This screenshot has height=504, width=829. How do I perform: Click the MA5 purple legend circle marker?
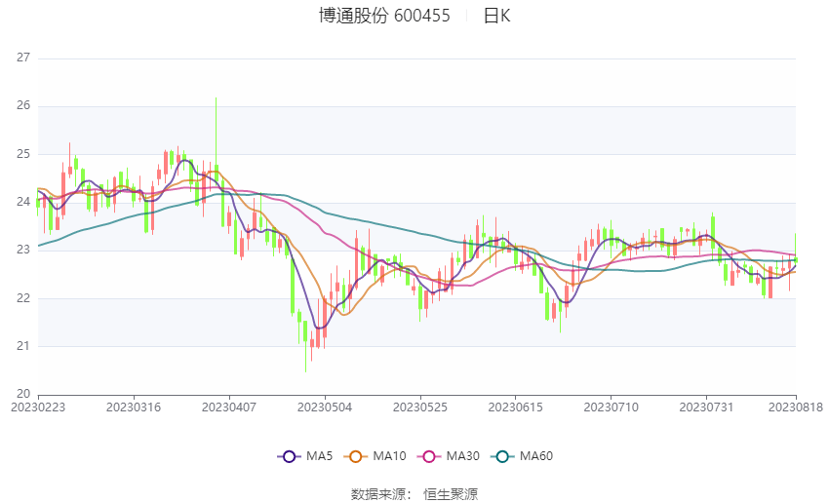tap(288, 455)
